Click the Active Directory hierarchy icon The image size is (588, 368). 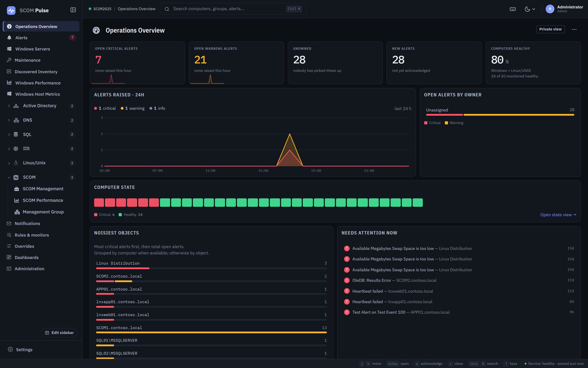tap(16, 106)
